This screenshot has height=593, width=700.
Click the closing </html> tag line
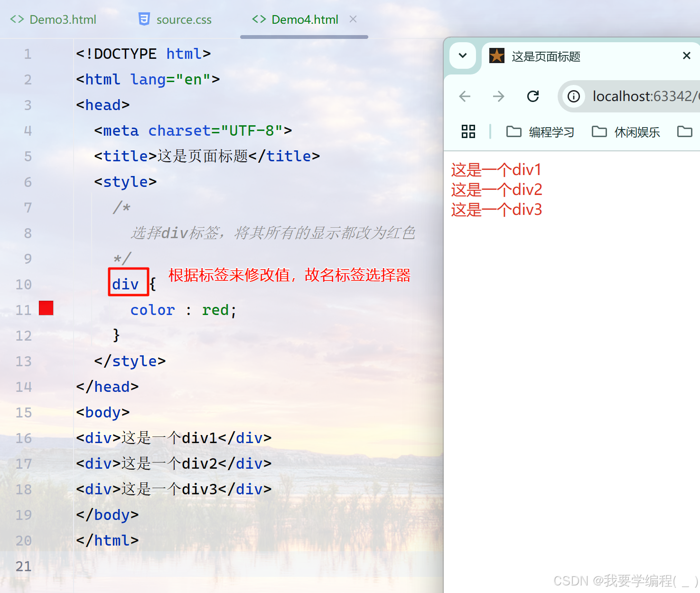tap(107, 540)
